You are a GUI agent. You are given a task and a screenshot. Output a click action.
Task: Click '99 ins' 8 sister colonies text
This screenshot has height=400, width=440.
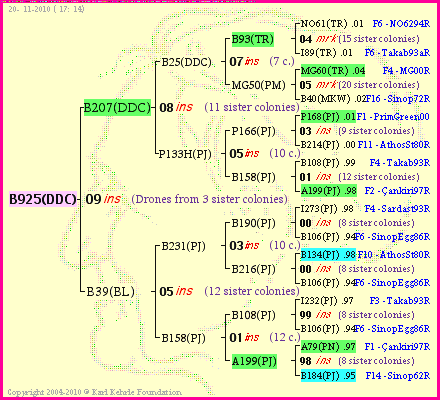pos(357,315)
